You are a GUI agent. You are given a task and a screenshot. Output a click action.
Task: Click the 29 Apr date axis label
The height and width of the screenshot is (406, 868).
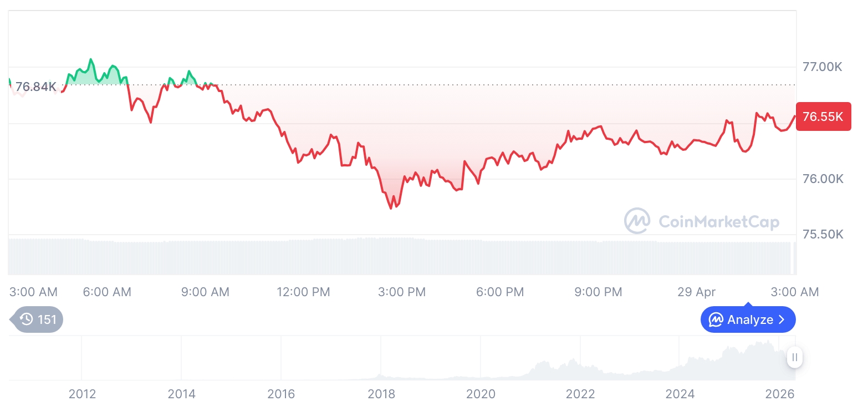tap(697, 292)
